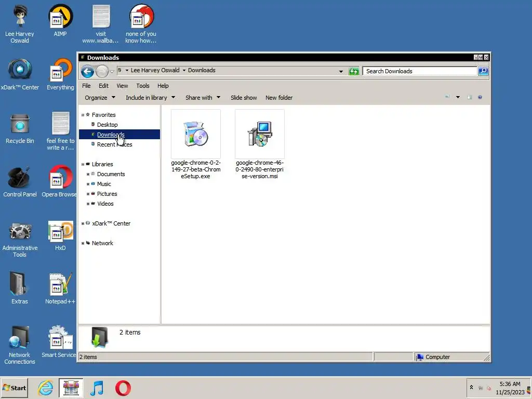
Task: Expand the Documents library node
Action: click(x=88, y=174)
